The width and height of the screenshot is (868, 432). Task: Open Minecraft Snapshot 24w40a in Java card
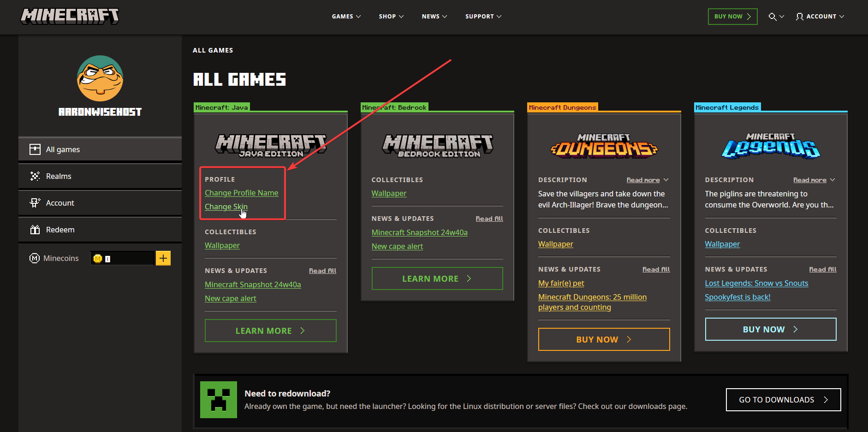pyautogui.click(x=253, y=284)
